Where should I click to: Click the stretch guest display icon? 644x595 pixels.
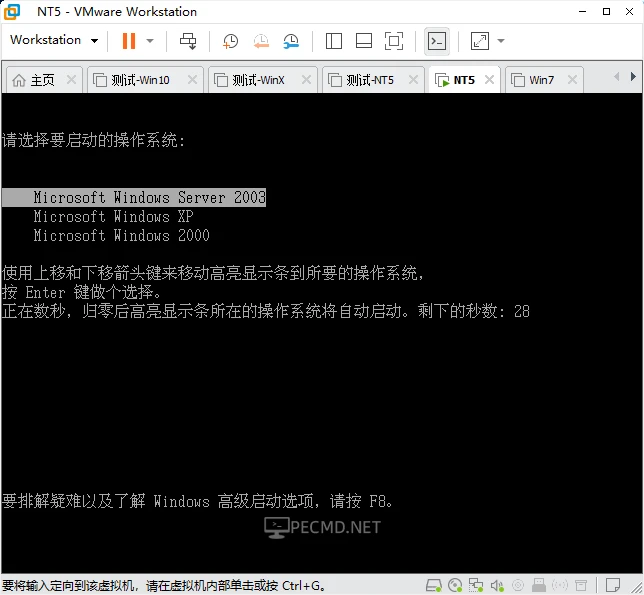point(480,41)
